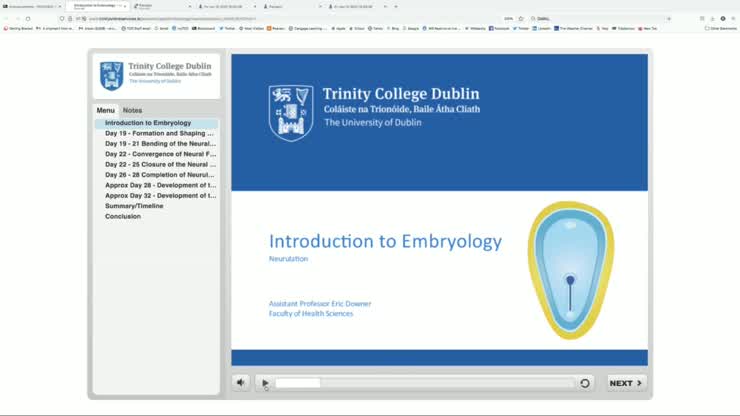Open 'Day 22 - Convergence of Neural F...' slide

point(160,154)
